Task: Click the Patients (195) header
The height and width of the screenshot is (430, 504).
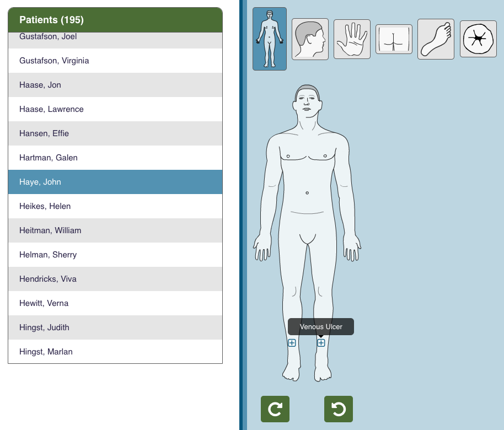Action: [115, 20]
